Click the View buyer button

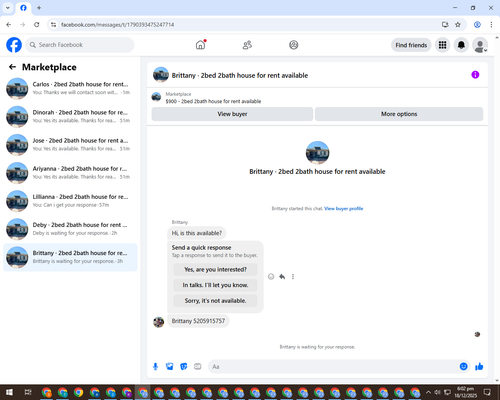[x=232, y=114]
